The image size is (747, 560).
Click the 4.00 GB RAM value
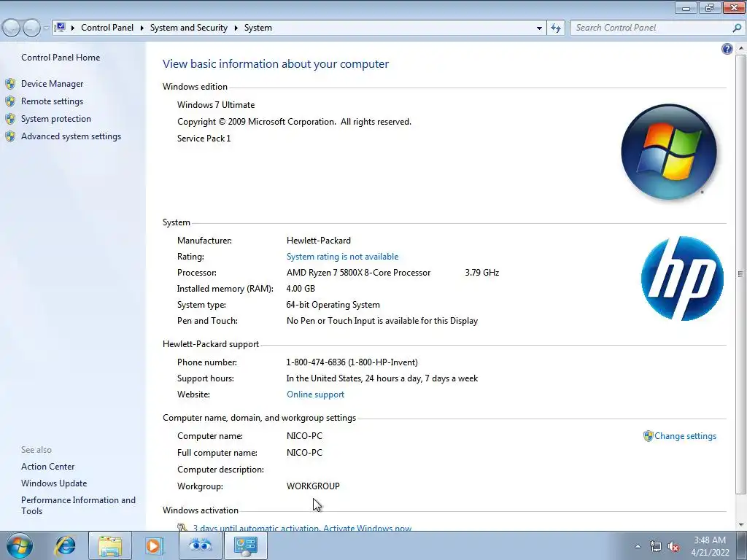[x=301, y=289]
